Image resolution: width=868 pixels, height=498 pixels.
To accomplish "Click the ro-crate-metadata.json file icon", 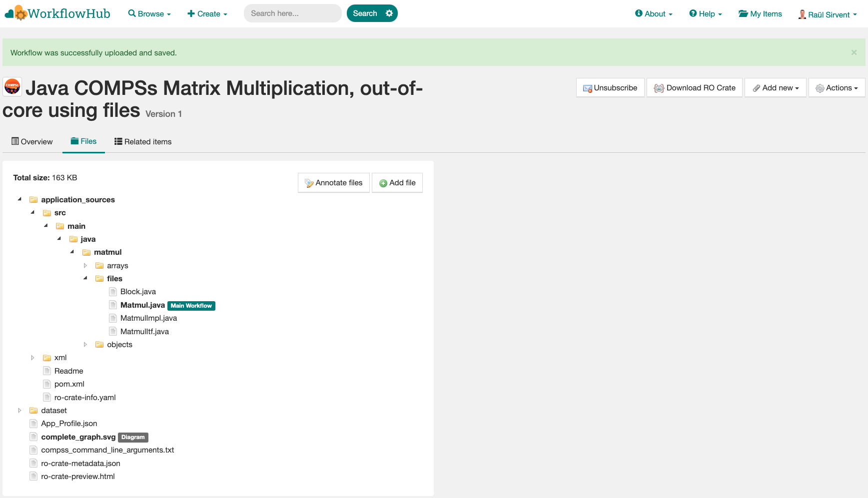I will 33,463.
